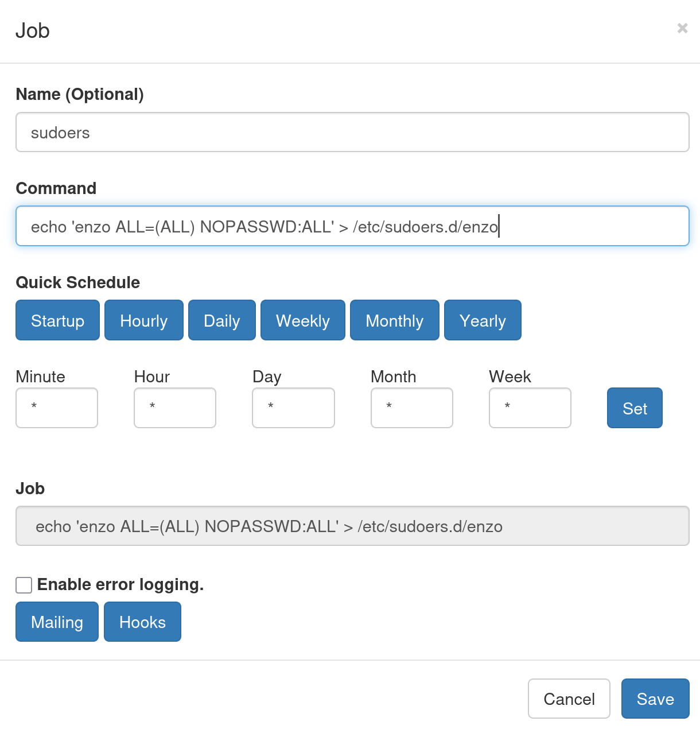Open Hooks settings
The width and height of the screenshot is (700, 729).
pyautogui.click(x=142, y=622)
